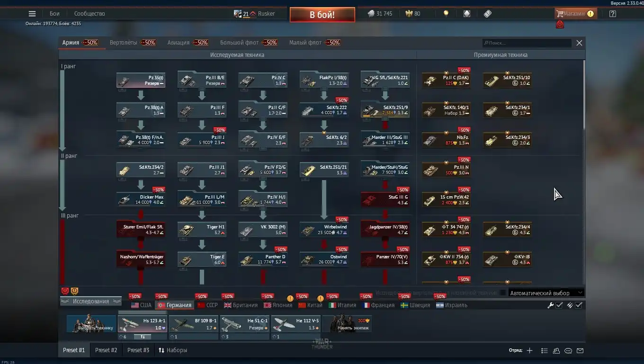Screen dimensions: 644x364
Task: Focus the Поиск search field
Action: pos(527,43)
